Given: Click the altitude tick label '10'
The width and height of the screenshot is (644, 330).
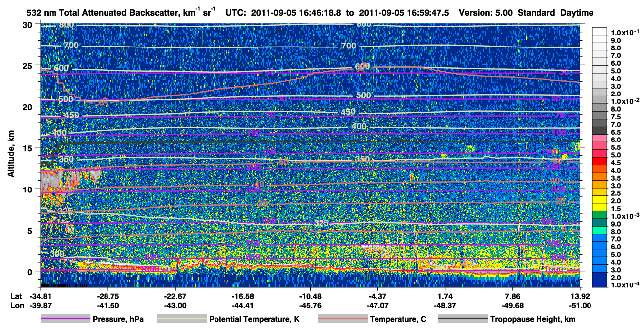Looking at the screenshot, I should click(x=28, y=189).
